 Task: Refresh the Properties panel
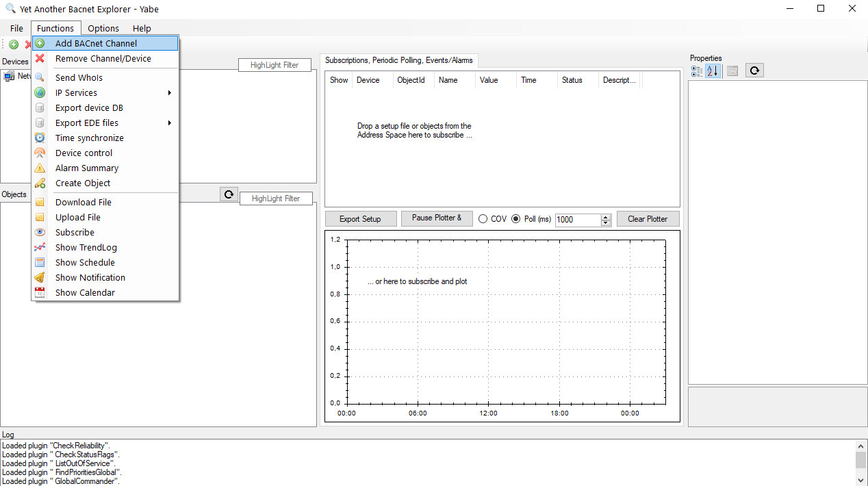(754, 71)
